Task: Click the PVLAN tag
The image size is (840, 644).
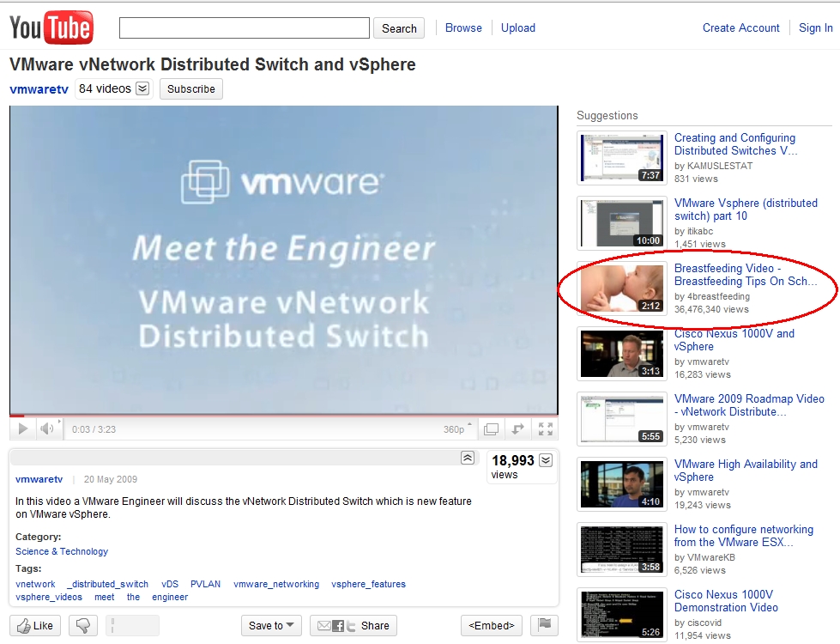Action: coord(205,584)
